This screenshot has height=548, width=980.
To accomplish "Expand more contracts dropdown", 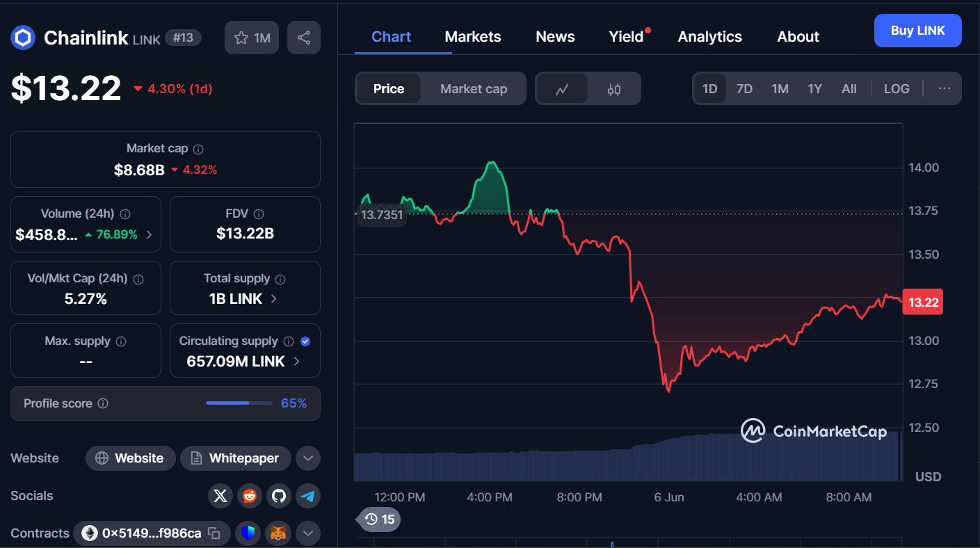I will (x=308, y=533).
